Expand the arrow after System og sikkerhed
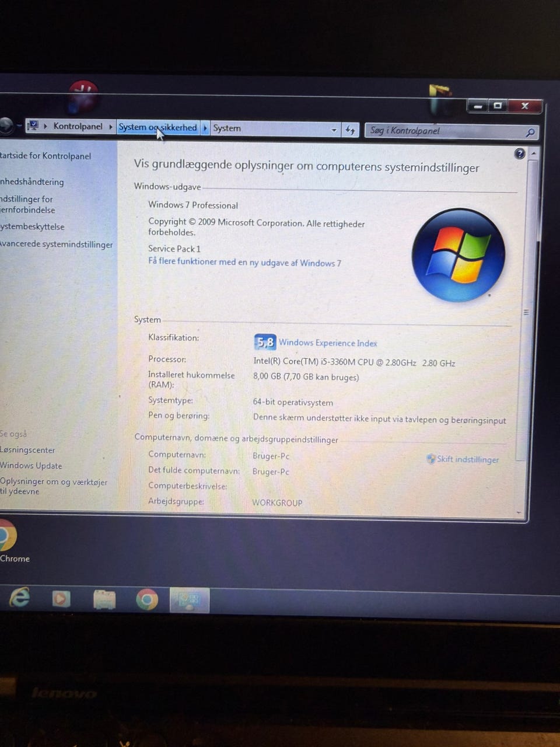The image size is (560, 747). [205, 128]
